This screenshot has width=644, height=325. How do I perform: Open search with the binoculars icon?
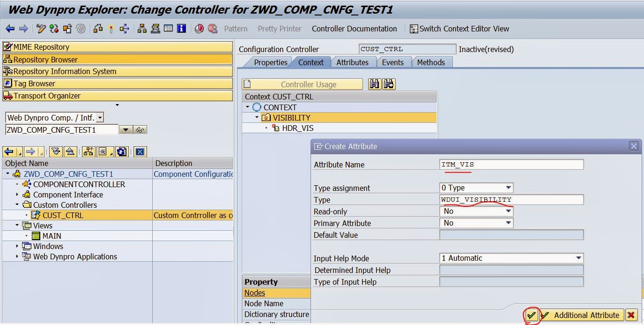click(x=375, y=84)
